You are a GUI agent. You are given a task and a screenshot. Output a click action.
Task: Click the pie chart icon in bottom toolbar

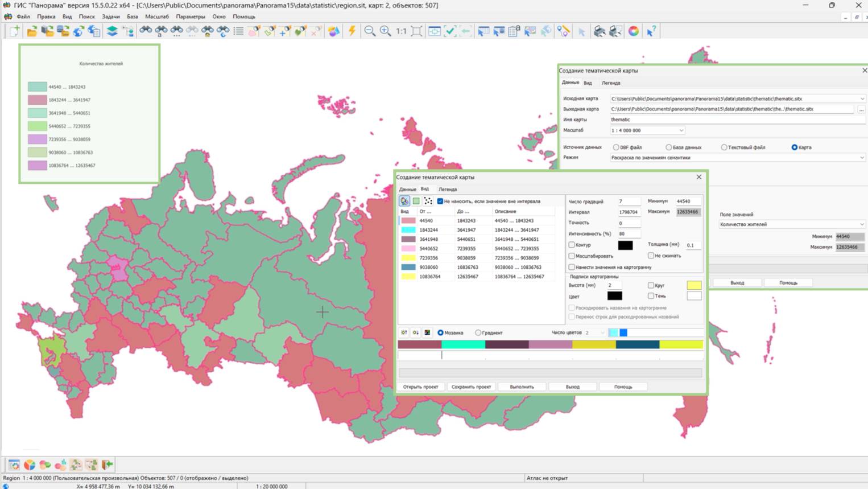pyautogui.click(x=30, y=465)
